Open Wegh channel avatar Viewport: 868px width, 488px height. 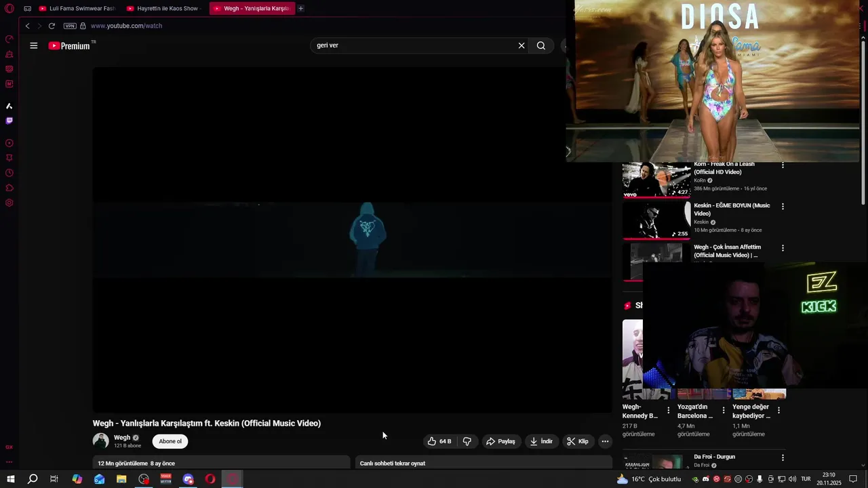click(101, 441)
